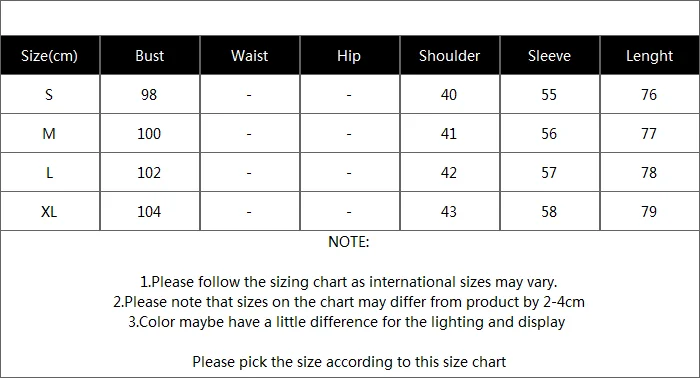Click the NOTE: heading text
The width and height of the screenshot is (700, 378).
349,242
